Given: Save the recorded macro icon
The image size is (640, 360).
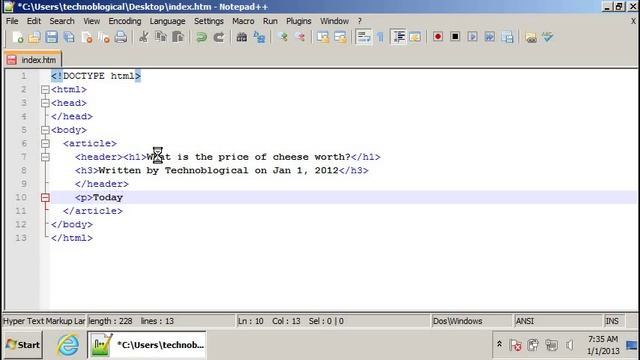Looking at the screenshot, I should point(507,37).
